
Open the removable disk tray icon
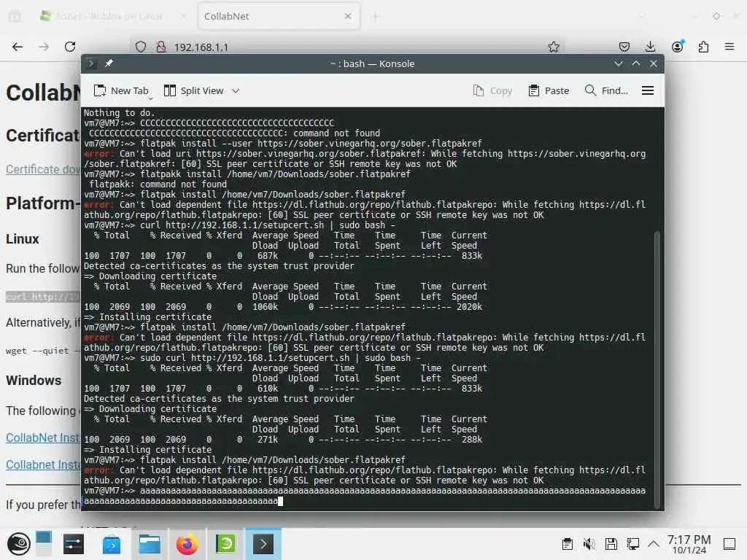611,544
